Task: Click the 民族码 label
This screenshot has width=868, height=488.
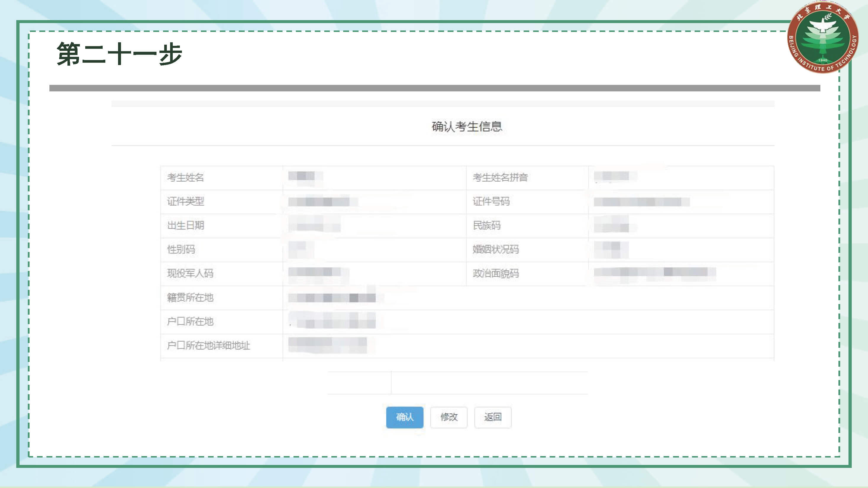Action: pos(487,225)
